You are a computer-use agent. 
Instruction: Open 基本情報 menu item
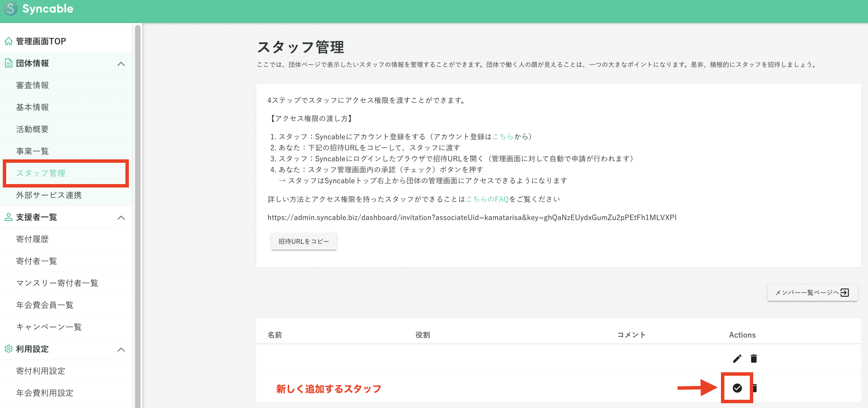(66, 107)
